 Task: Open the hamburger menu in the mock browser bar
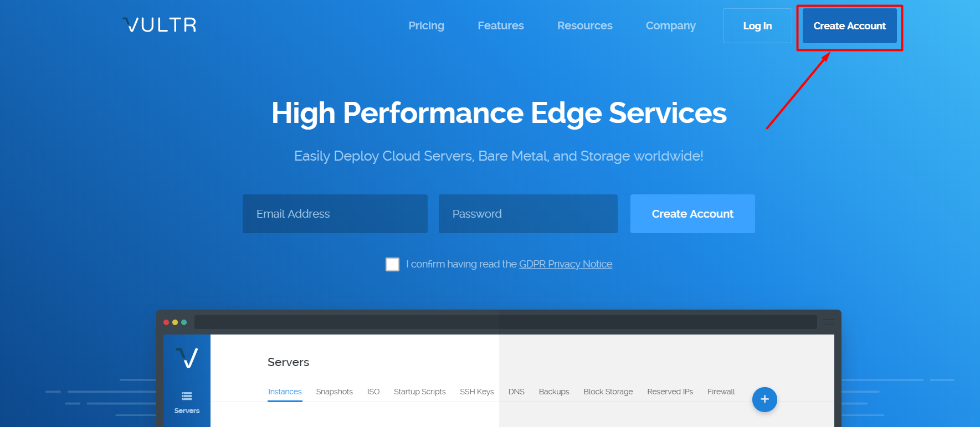pyautogui.click(x=829, y=322)
